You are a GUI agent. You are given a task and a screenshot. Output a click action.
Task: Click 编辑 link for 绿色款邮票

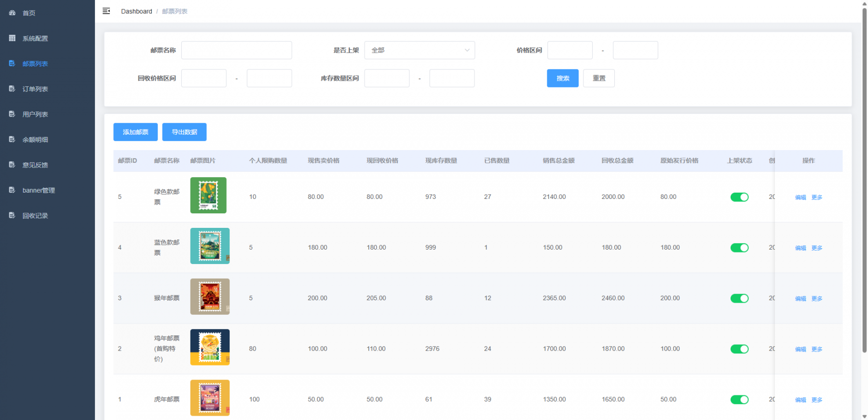[x=800, y=197]
